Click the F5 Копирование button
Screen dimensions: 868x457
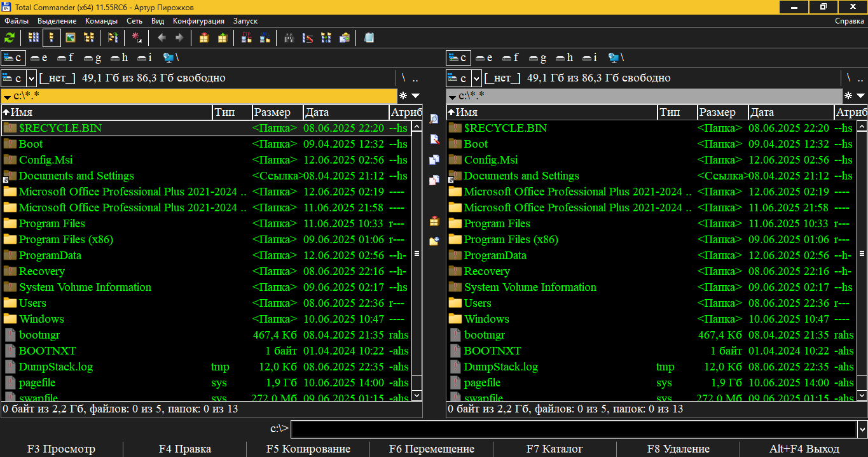tap(308, 449)
